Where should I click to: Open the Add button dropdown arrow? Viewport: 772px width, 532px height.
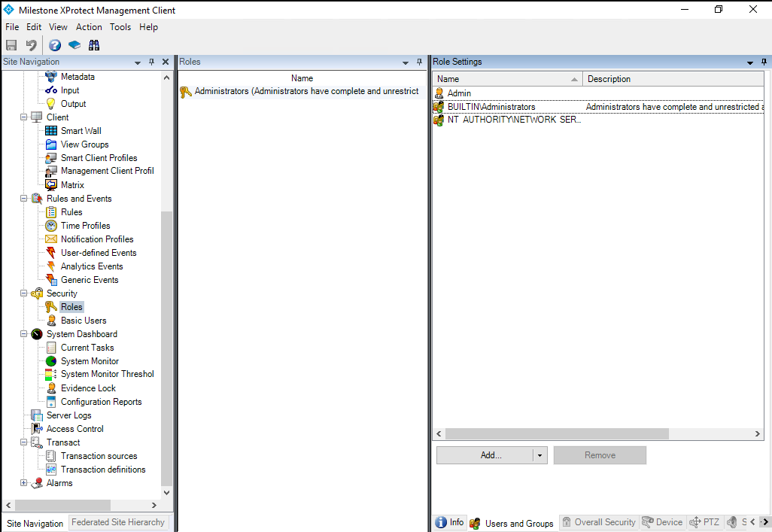coord(540,455)
